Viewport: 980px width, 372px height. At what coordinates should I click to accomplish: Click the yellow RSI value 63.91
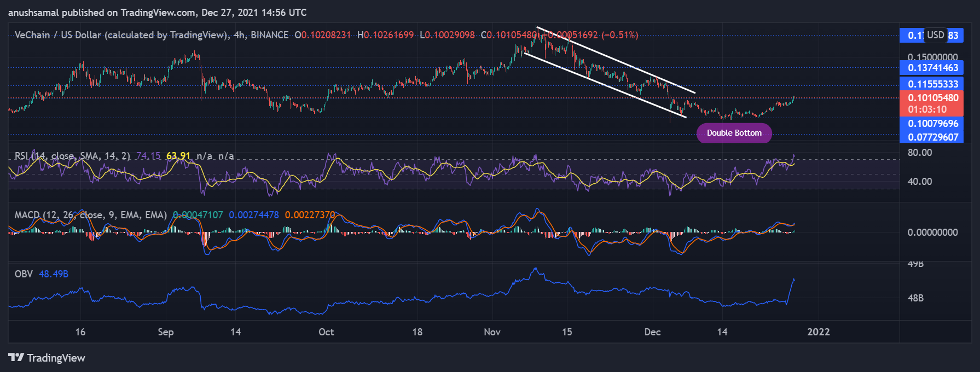pyautogui.click(x=178, y=156)
